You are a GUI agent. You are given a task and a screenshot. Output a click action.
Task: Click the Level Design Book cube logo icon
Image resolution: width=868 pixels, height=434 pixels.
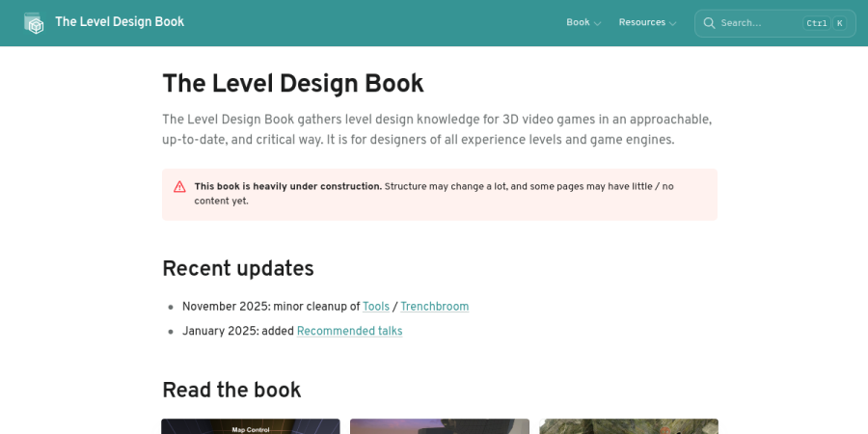[34, 23]
